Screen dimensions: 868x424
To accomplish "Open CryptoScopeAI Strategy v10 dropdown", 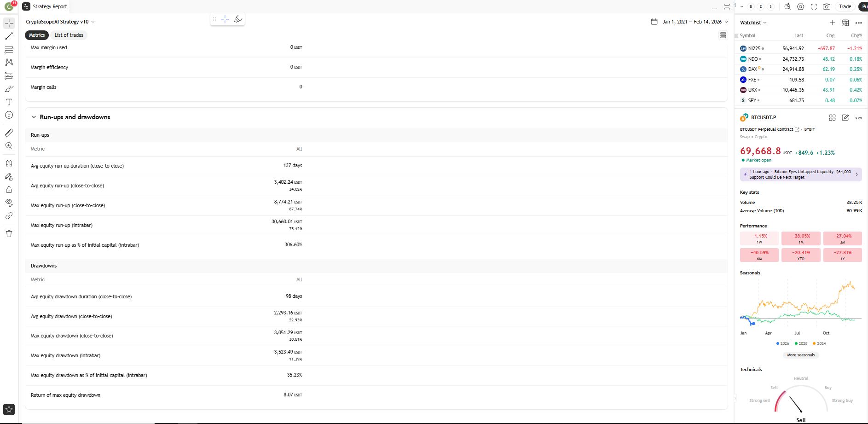I will [x=60, y=22].
